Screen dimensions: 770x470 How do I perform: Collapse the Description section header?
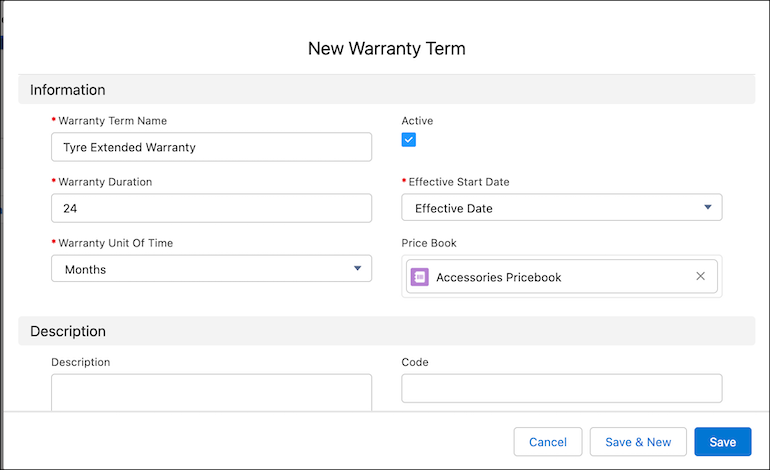pyautogui.click(x=68, y=331)
